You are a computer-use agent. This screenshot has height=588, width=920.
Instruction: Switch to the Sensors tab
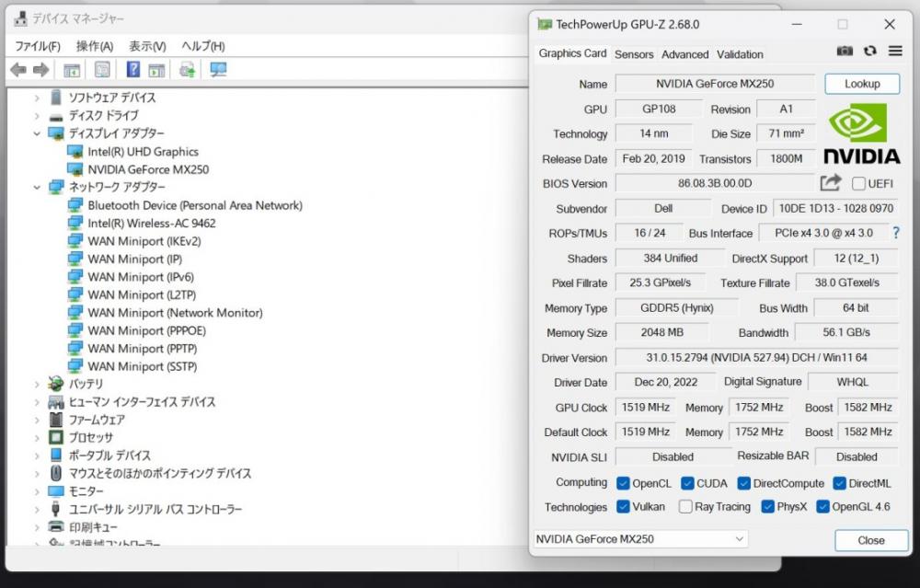[634, 54]
